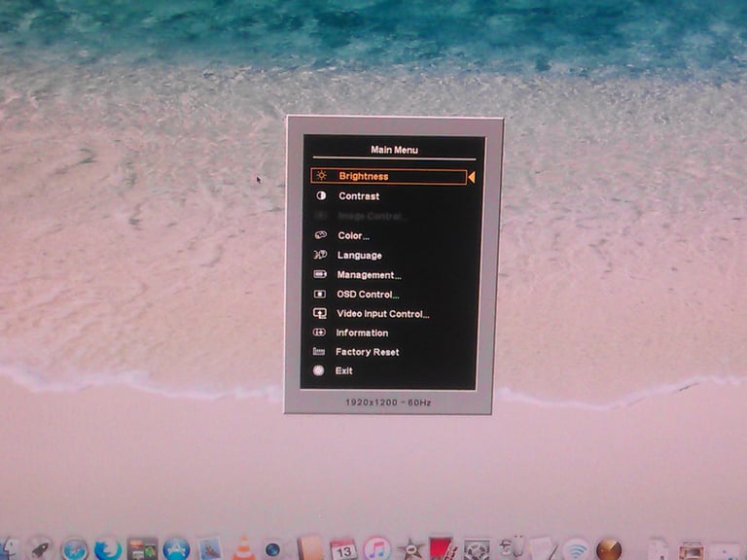Open the blue Wi-Fi signal dock app
Screen dimensions: 747x560
[576, 549]
